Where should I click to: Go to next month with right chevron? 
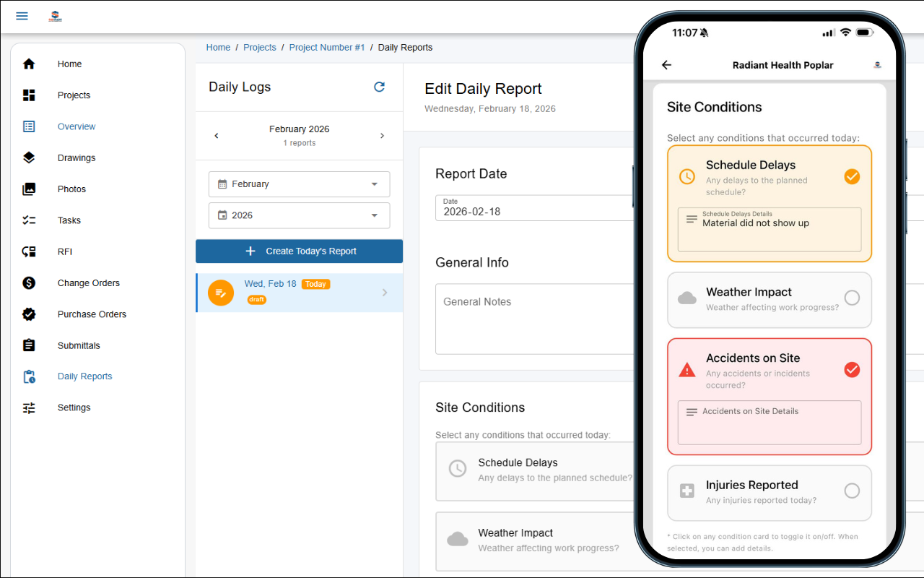(382, 136)
